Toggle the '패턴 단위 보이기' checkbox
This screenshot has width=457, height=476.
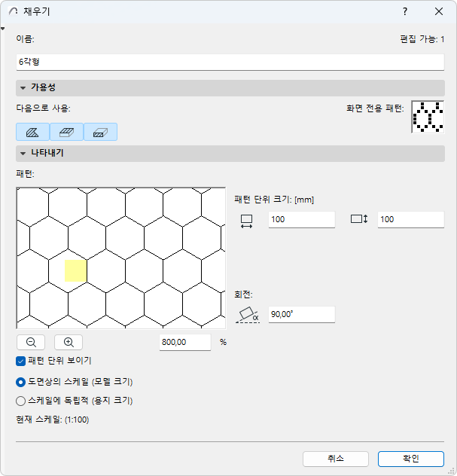click(x=21, y=361)
